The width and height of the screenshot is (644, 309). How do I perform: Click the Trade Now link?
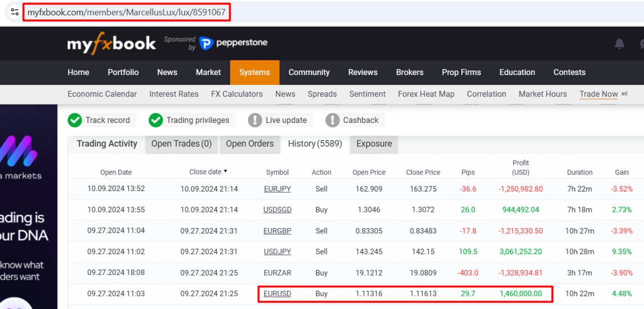click(x=599, y=94)
